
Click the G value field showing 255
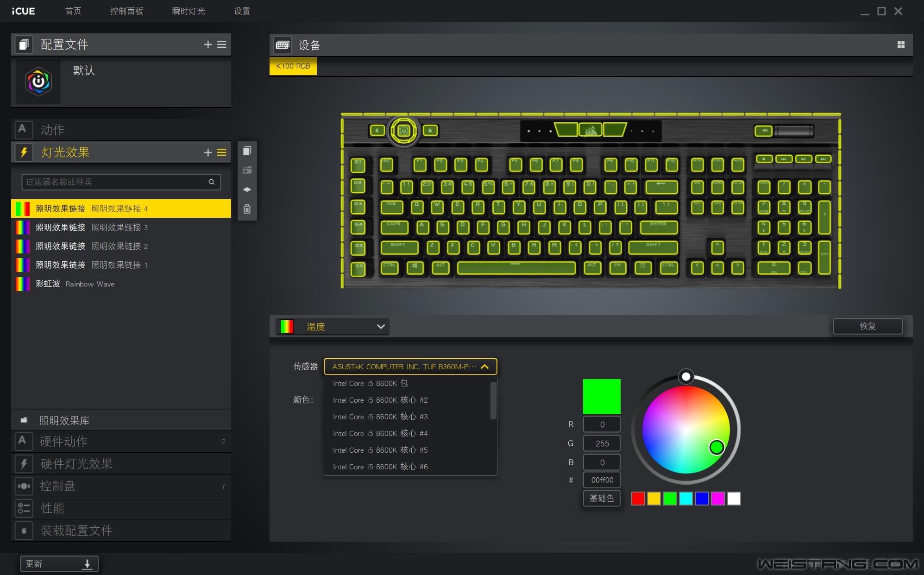coord(602,443)
